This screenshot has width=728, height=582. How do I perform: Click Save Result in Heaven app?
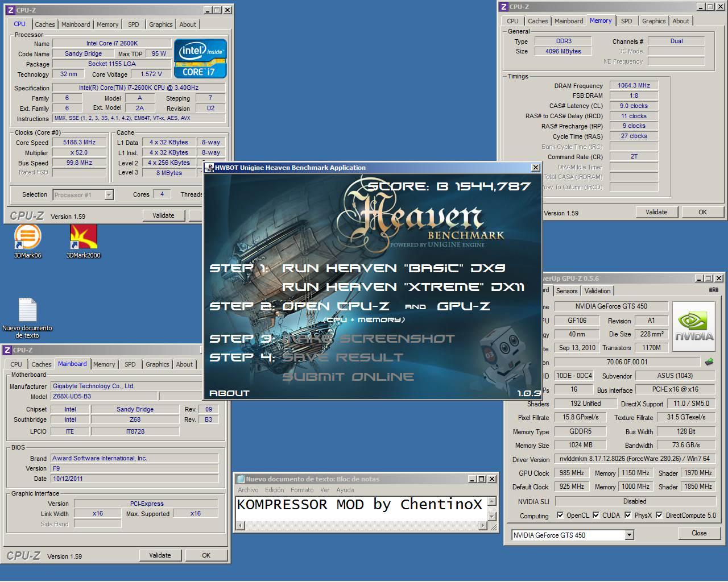click(342, 357)
